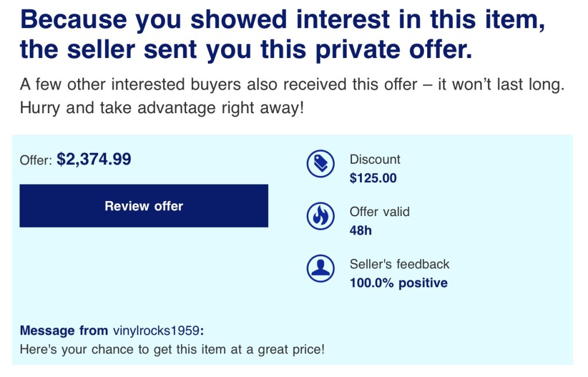The width and height of the screenshot is (588, 377).
Task: Click the $125.00 discount amount
Action: [373, 178]
